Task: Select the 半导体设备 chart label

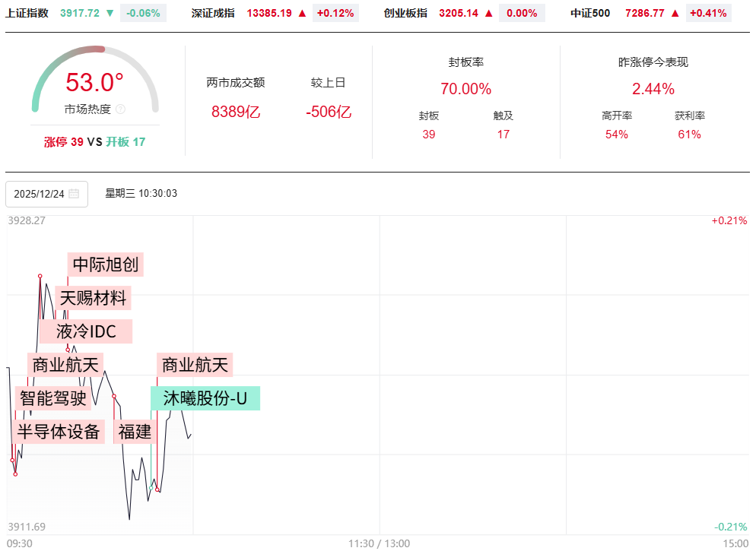Action: click(x=59, y=432)
